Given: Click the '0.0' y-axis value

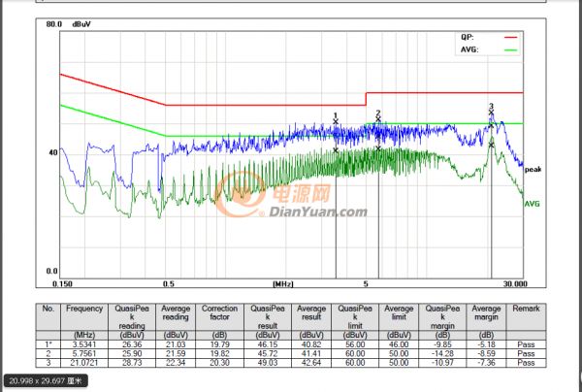Looking at the screenshot, I should [x=51, y=271].
